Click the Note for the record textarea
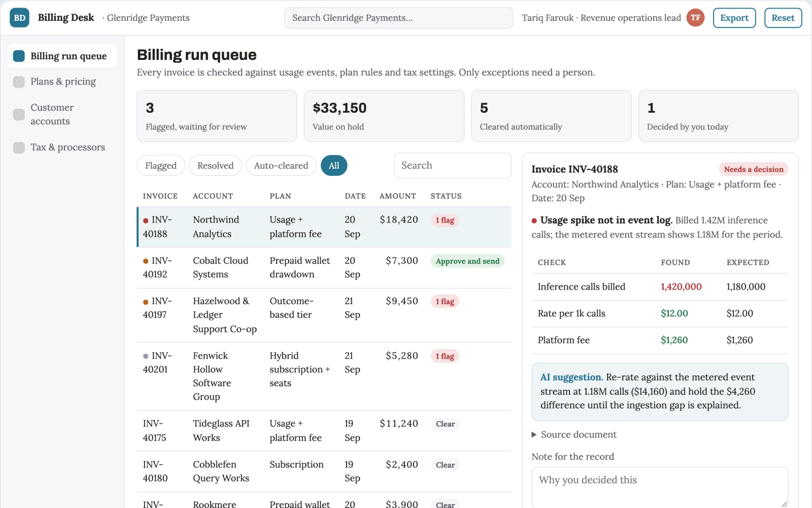The width and height of the screenshot is (812, 508). click(x=660, y=488)
